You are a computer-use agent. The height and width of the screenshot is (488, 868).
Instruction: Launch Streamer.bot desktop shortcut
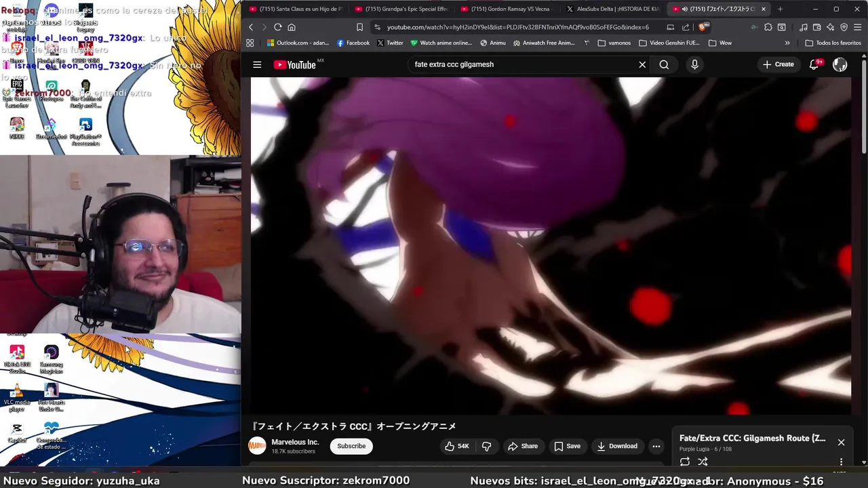tap(52, 127)
